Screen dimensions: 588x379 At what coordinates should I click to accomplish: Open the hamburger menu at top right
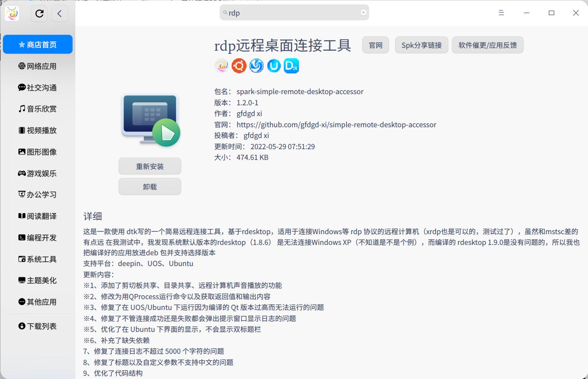[x=501, y=12]
